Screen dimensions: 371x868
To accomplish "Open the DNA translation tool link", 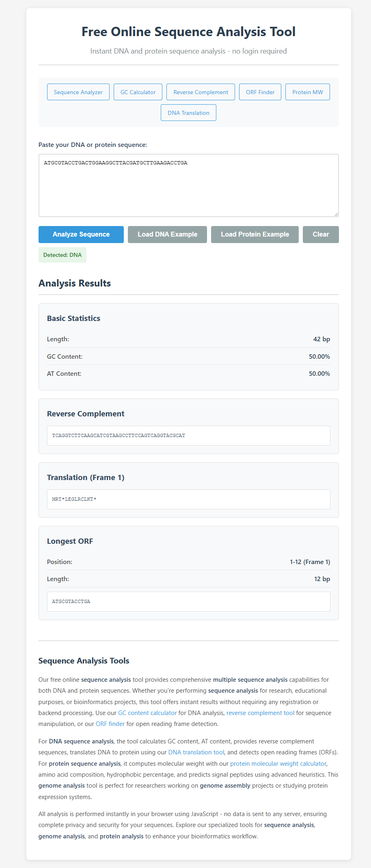I will coord(196,752).
